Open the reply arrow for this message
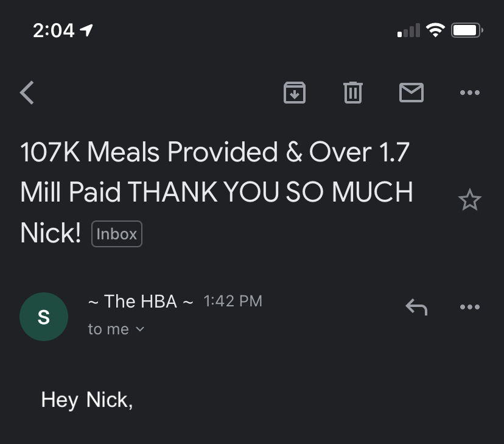The width and height of the screenshot is (504, 444). [417, 306]
